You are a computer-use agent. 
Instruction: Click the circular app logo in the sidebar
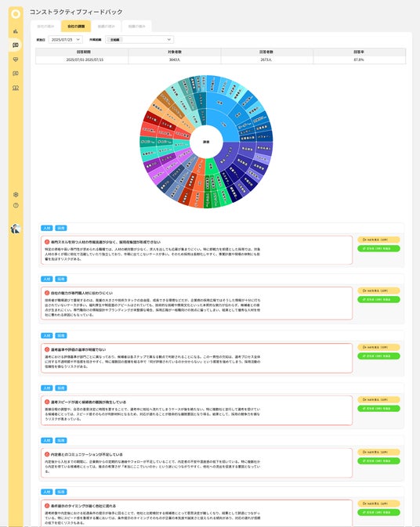[16, 14]
